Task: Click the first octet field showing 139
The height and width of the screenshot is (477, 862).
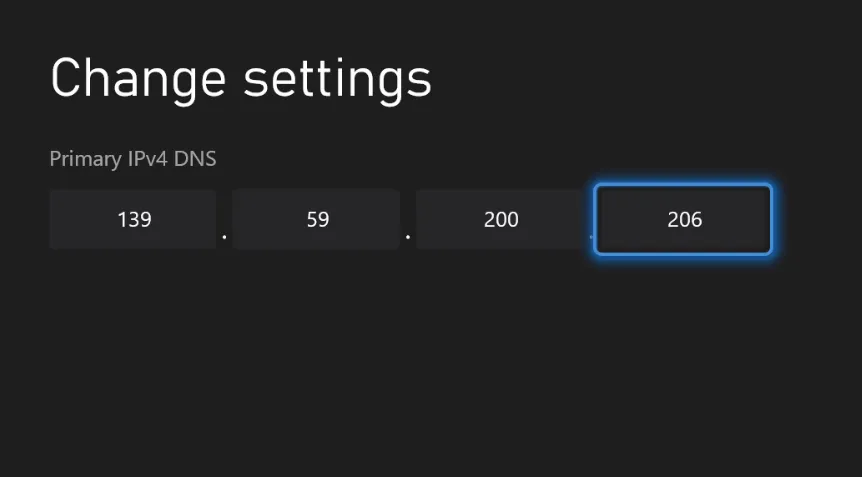Action: [133, 219]
